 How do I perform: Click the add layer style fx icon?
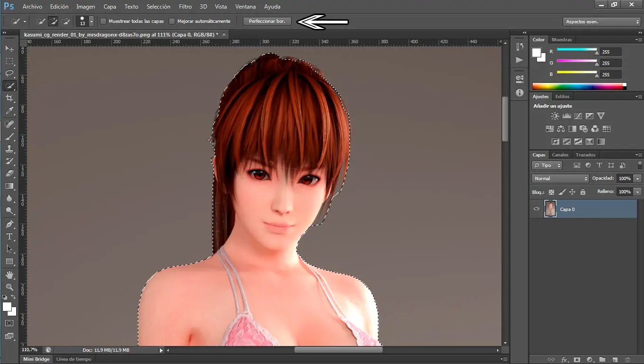click(x=564, y=360)
